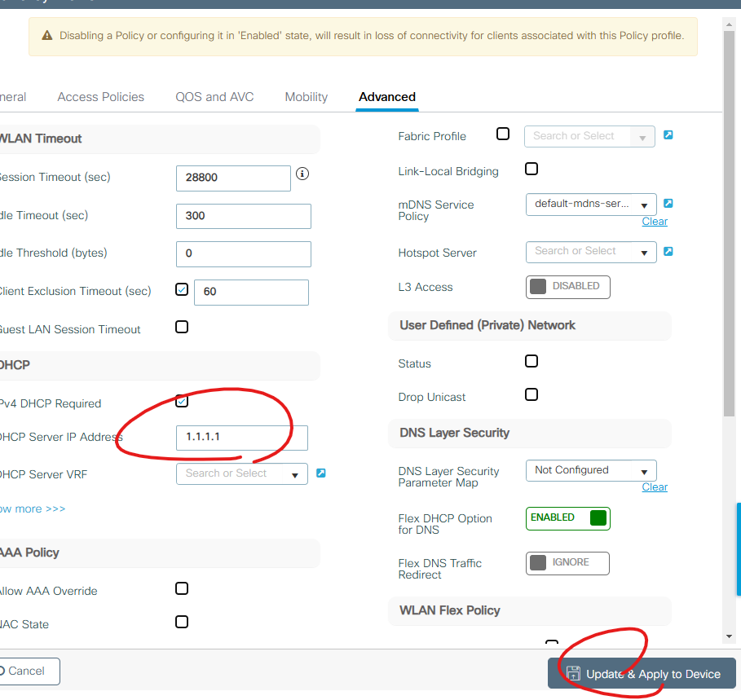
Task: Clear the mDNS Service Policy selection
Action: (655, 222)
